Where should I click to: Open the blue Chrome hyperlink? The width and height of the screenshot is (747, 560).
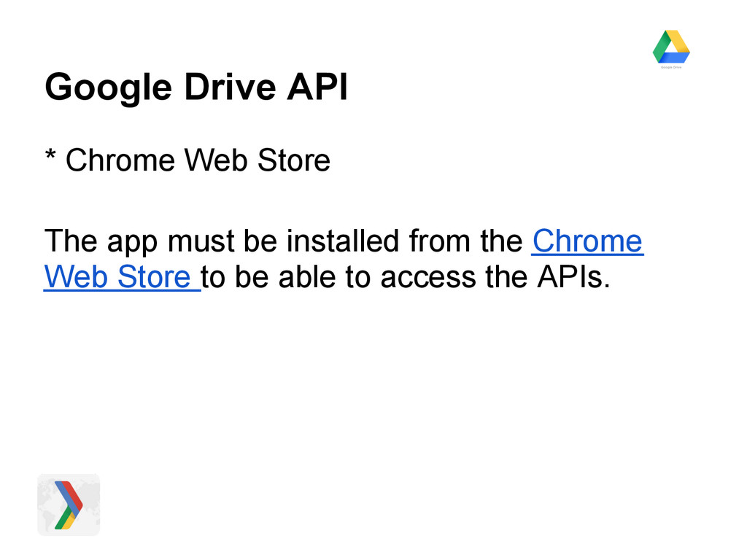click(587, 241)
